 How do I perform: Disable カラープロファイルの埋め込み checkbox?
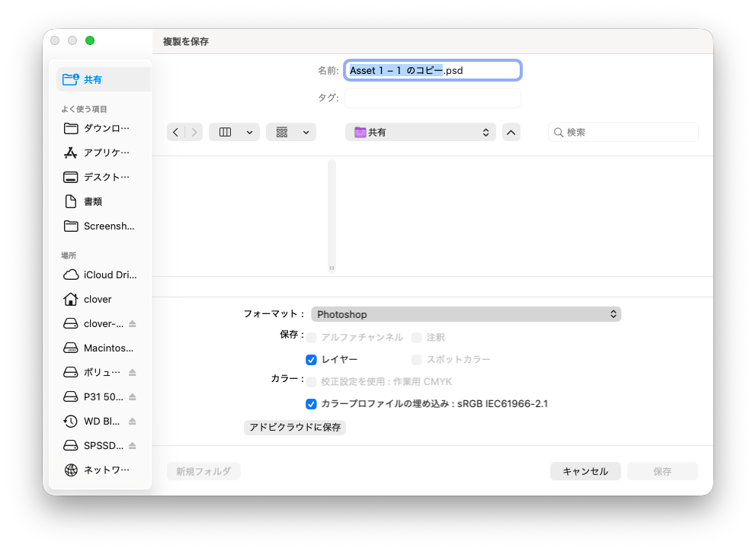(x=311, y=404)
